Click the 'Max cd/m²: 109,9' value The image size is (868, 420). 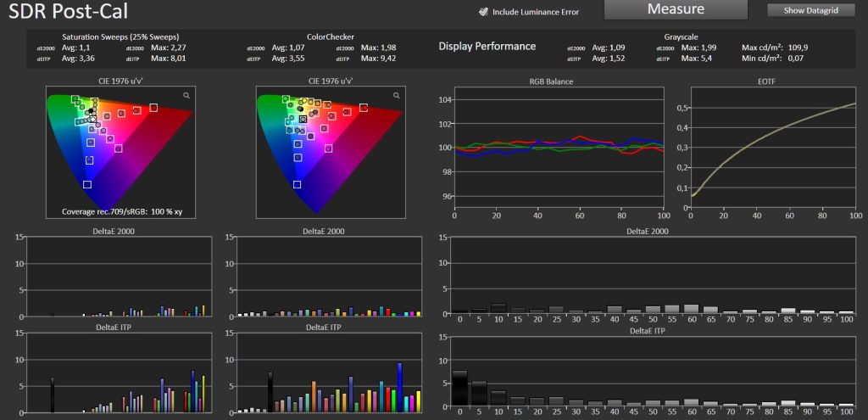pos(773,48)
